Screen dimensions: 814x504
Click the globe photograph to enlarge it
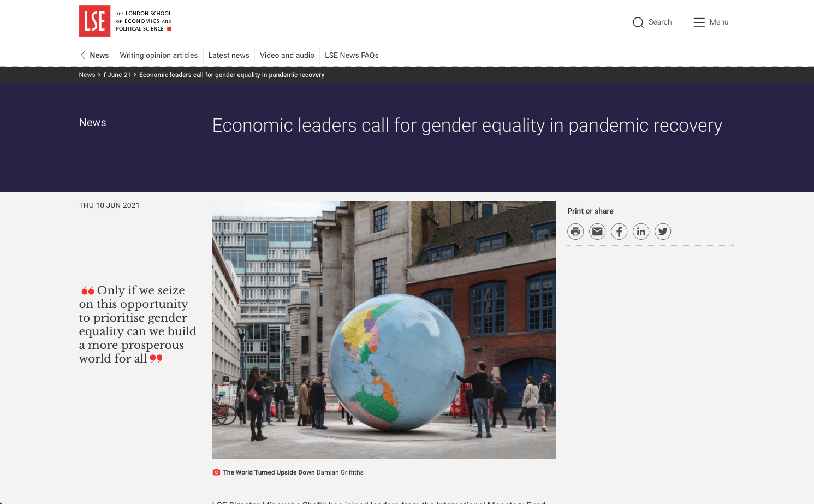point(384,329)
